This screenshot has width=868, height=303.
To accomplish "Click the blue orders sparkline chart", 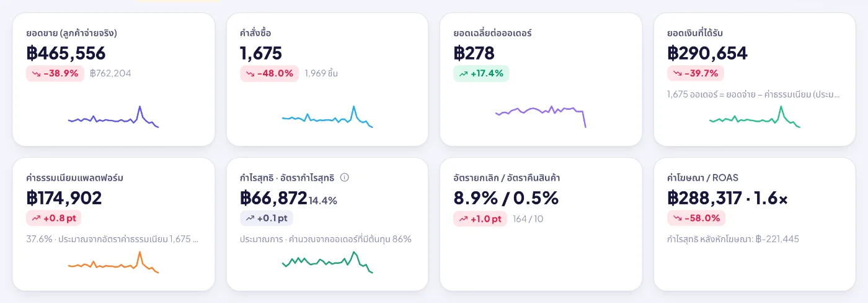I will [327, 117].
